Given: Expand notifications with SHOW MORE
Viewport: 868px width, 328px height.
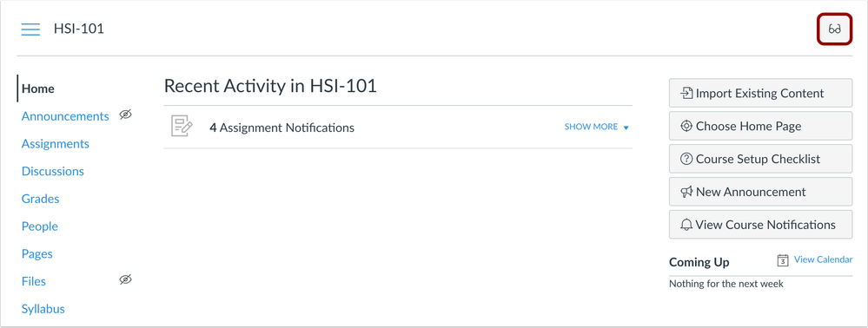Looking at the screenshot, I should point(591,127).
